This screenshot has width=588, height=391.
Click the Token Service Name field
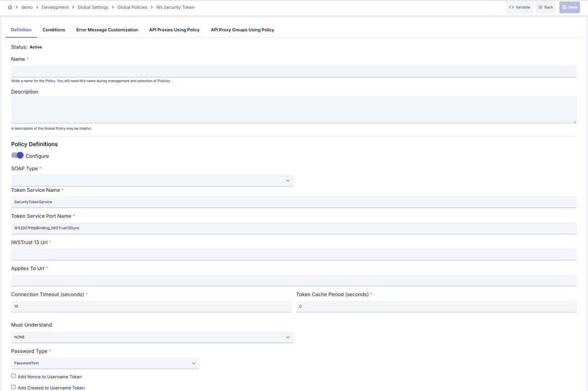(294, 202)
